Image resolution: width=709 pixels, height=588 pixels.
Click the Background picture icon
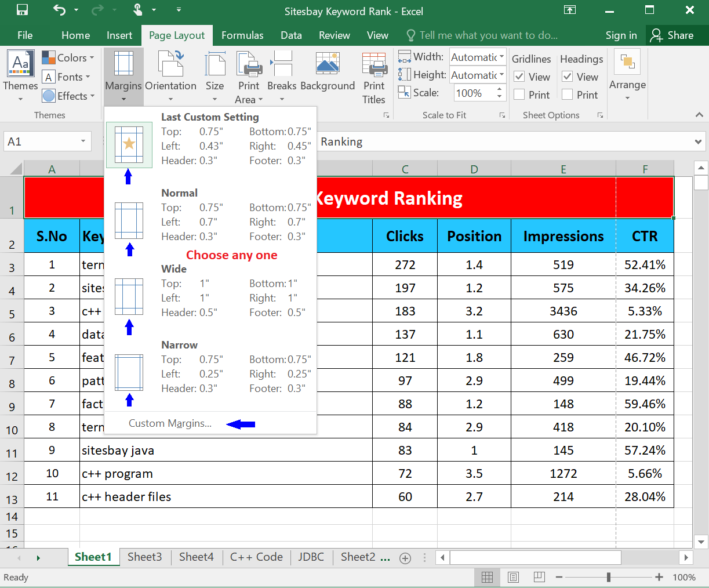(x=328, y=63)
